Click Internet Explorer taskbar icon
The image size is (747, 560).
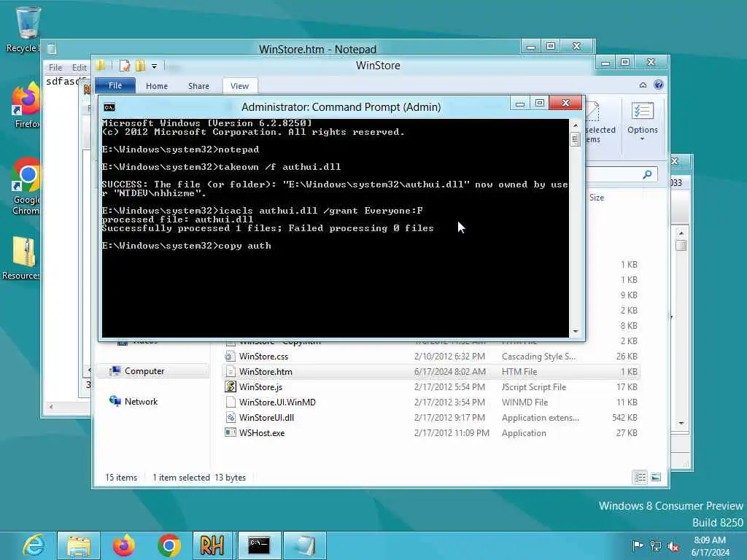(x=34, y=545)
